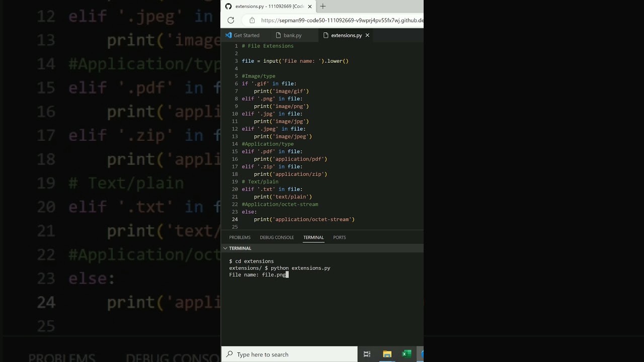Switch to the bank.py editor tab
644x362 pixels.
[x=292, y=35]
